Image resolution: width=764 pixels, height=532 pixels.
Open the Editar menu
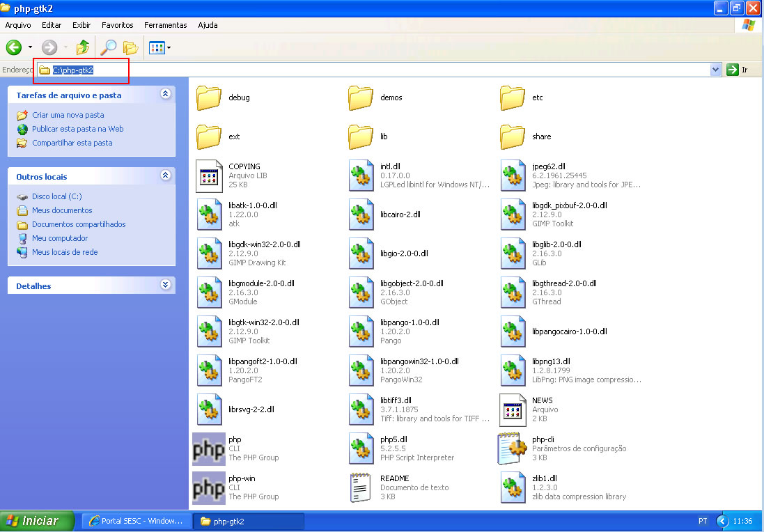coord(51,25)
